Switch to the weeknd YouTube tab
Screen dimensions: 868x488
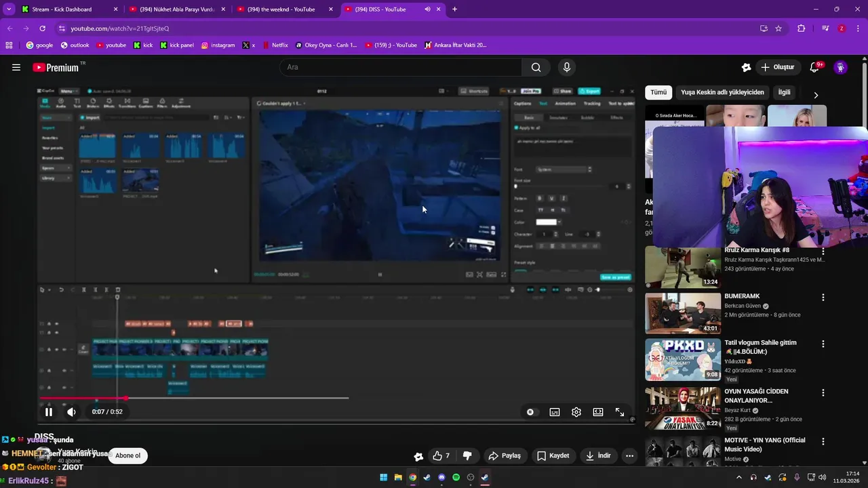point(285,9)
